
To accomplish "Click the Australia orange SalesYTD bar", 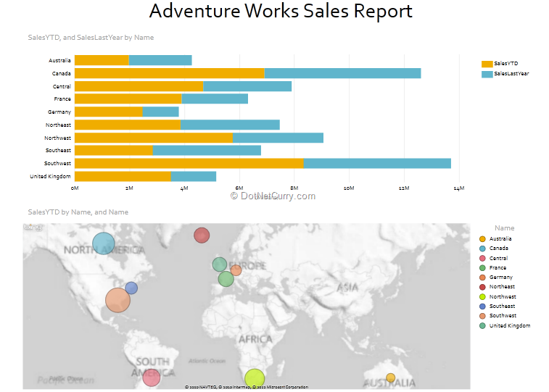I will [x=102, y=60].
